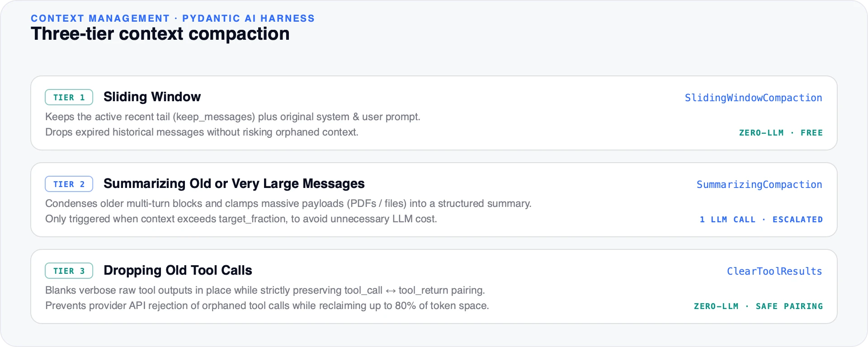
Task: Click the TIER 3 badge
Action: 69,271
